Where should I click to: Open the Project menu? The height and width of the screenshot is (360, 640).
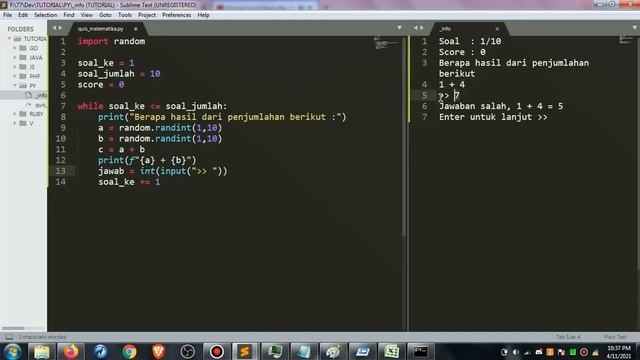147,15
